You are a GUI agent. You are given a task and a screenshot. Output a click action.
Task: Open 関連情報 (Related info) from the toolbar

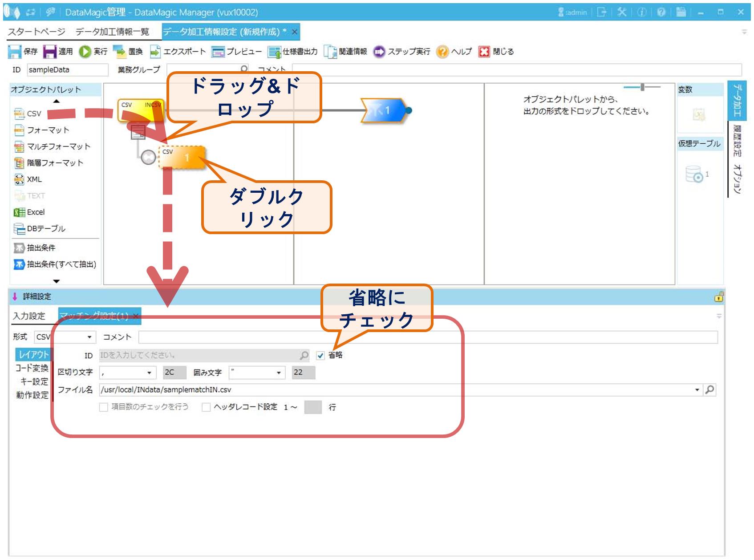tap(331, 52)
